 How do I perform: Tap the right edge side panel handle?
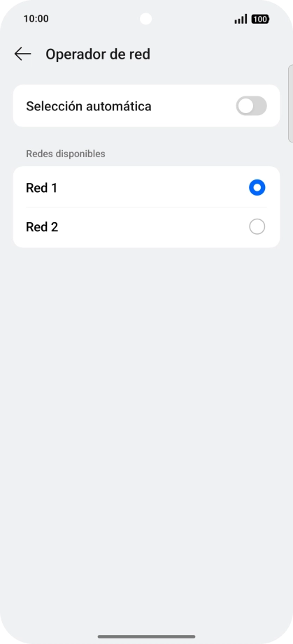coord(290,103)
